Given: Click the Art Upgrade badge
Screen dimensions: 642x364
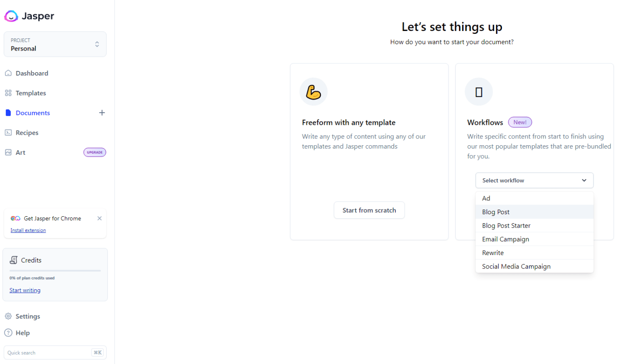Looking at the screenshot, I should coord(95,152).
